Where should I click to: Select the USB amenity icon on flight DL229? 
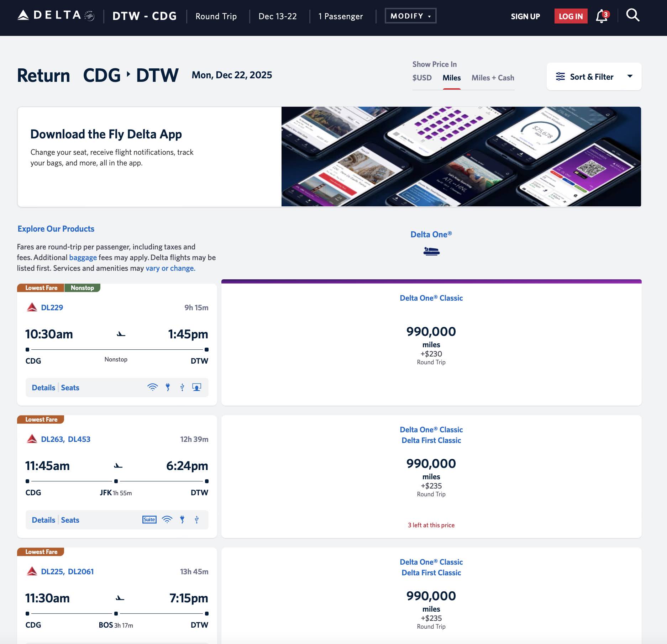click(182, 387)
